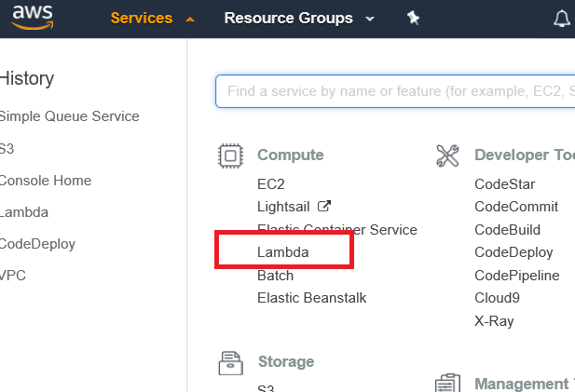Select CodePipeline service
The image size is (575, 392).
pos(516,276)
